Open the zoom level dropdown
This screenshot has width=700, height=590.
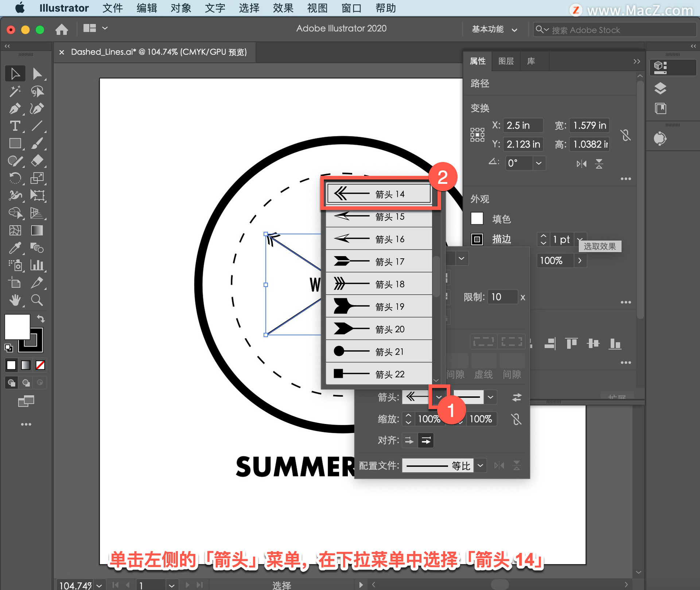tap(99, 585)
